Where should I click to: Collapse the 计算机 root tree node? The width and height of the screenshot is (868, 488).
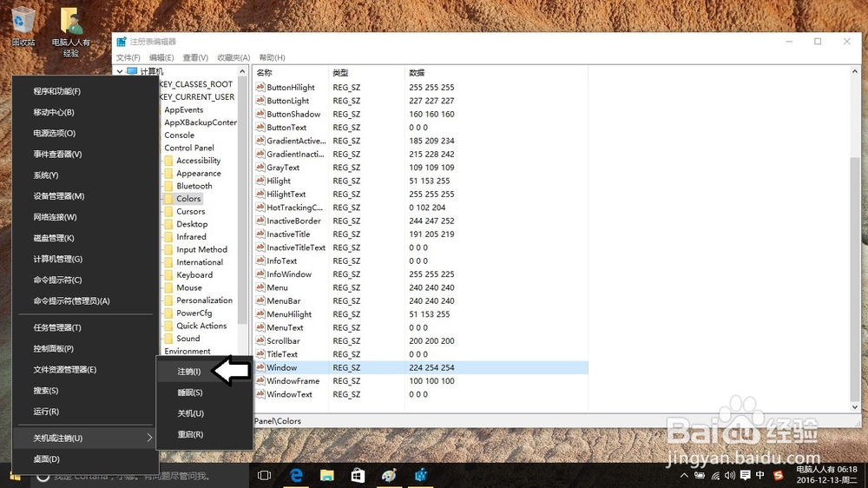point(120,71)
